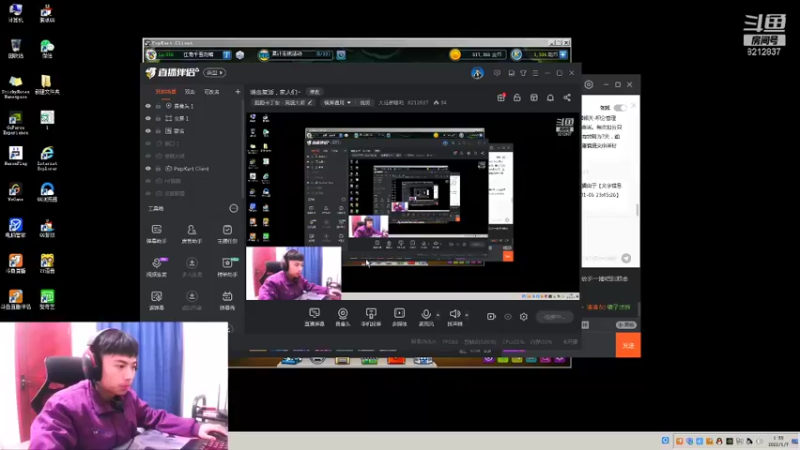
Task: Lock the PopKart Client source row
Action: tap(158, 168)
